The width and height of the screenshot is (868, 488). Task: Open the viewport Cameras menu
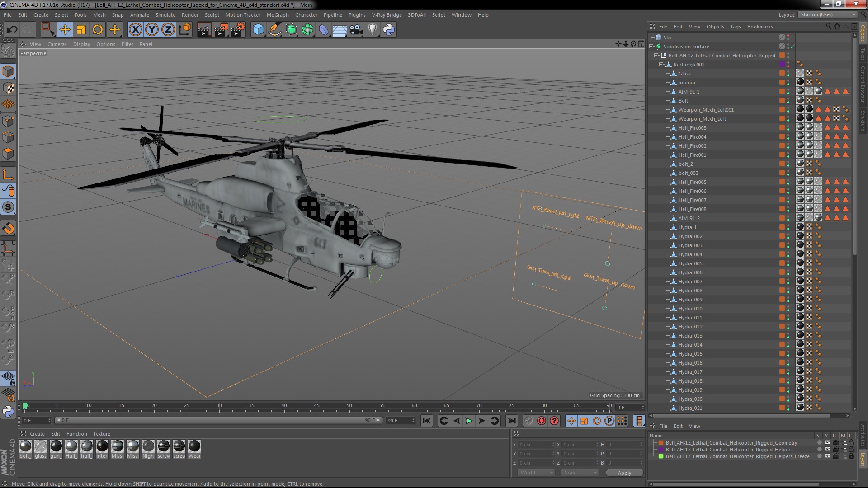(x=57, y=44)
